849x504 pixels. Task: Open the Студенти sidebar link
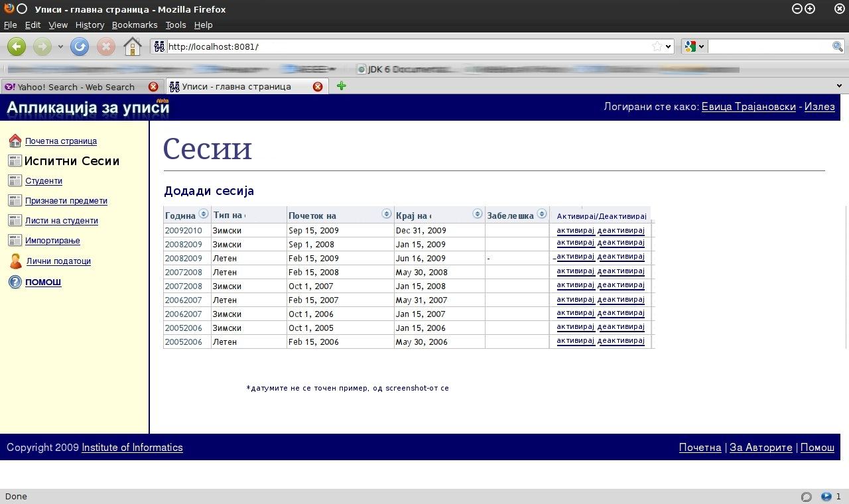44,181
